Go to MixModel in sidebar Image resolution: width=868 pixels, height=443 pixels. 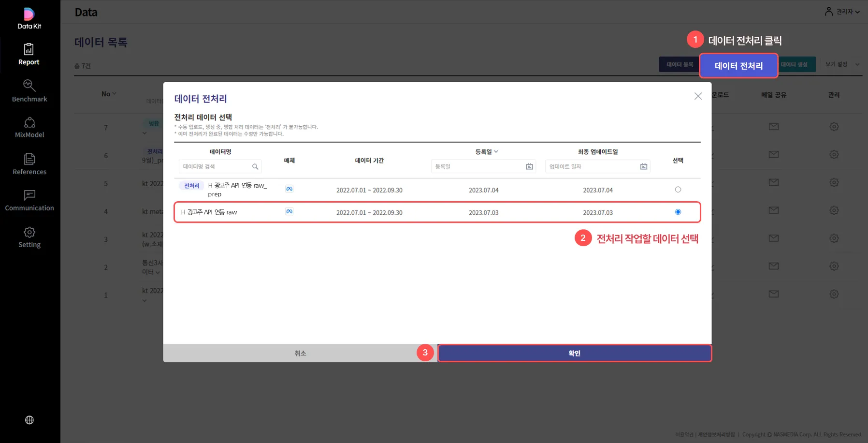29,127
